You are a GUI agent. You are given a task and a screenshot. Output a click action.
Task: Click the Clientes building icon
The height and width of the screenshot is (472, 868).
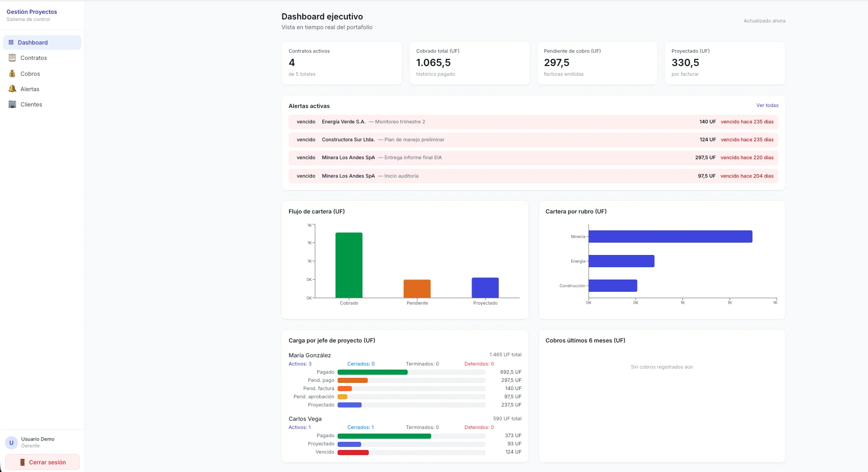(12, 104)
